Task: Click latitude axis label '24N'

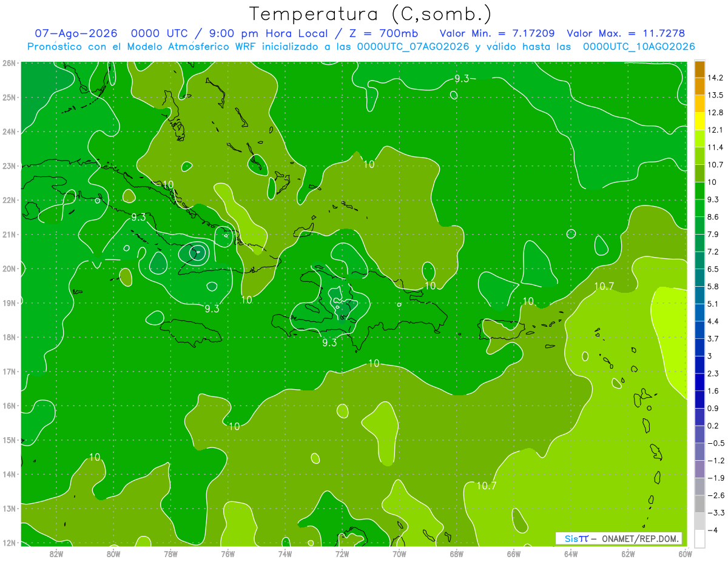Action: 9,132
